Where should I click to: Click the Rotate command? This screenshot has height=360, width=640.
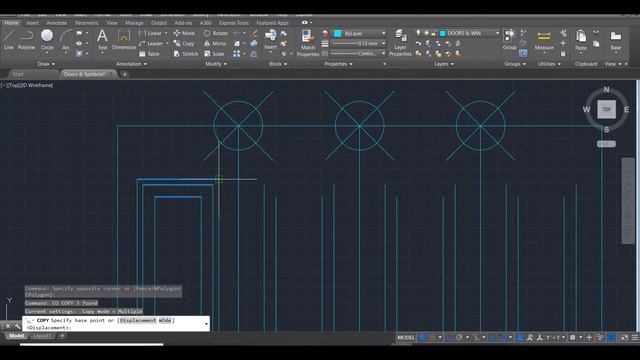(216, 33)
